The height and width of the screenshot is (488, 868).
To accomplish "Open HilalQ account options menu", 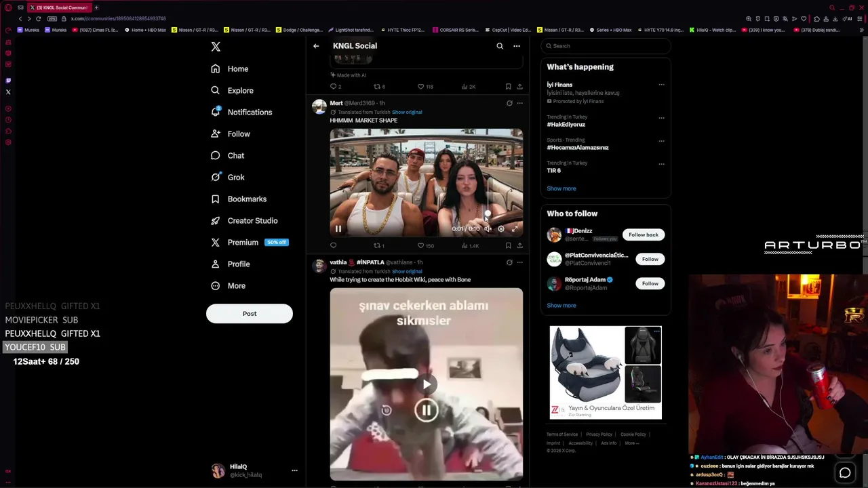I will (x=294, y=470).
